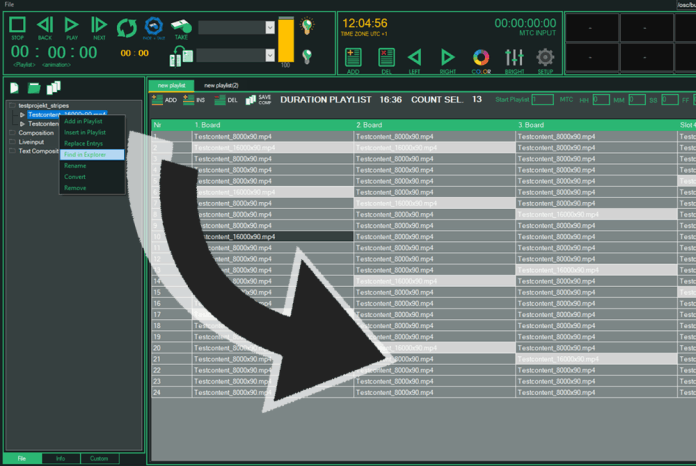The height and width of the screenshot is (466, 696).
Task: Click SAVE COMP in playlist toolbar
Action: tap(257, 100)
